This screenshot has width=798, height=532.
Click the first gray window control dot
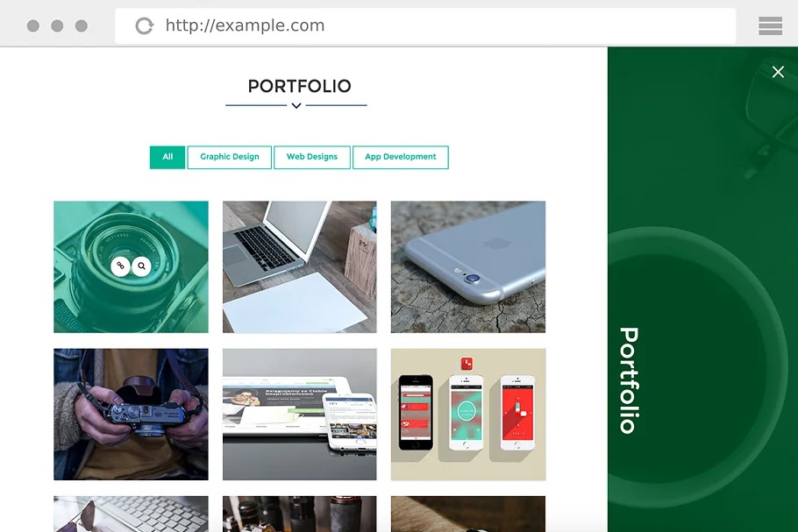click(33, 26)
